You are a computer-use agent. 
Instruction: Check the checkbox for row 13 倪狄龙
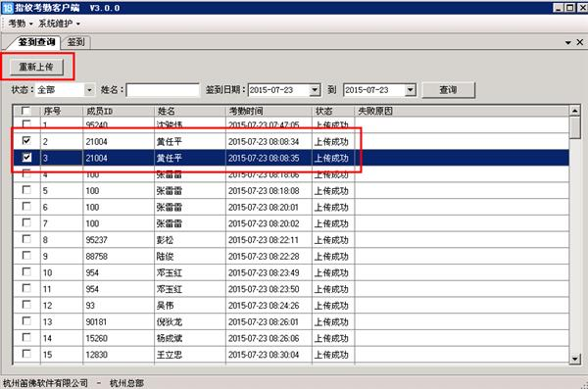[x=26, y=321]
